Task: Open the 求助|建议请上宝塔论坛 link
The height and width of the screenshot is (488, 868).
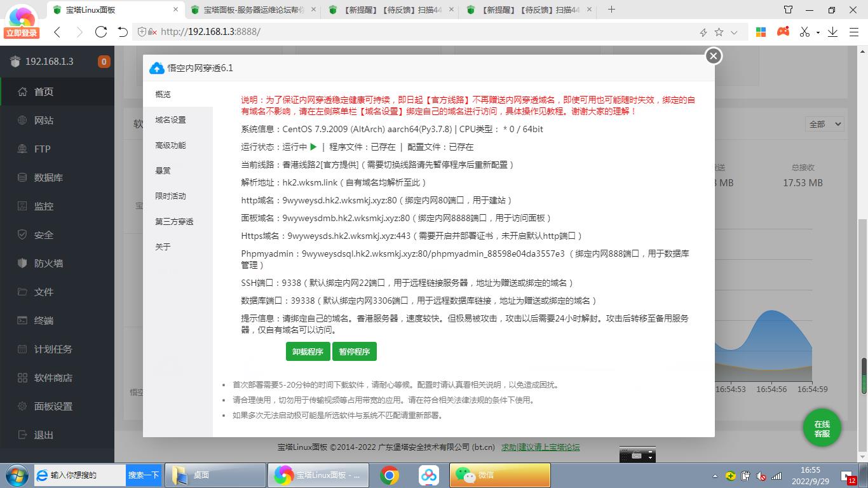Action: tap(541, 447)
